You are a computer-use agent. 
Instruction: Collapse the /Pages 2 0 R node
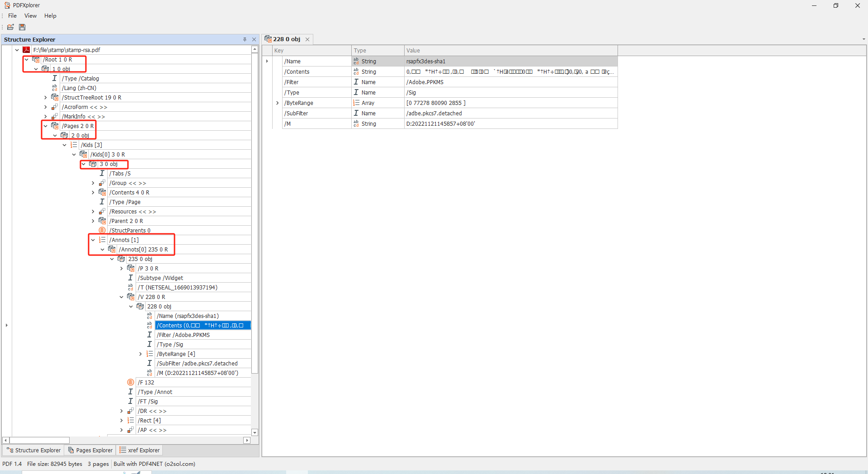click(x=45, y=126)
